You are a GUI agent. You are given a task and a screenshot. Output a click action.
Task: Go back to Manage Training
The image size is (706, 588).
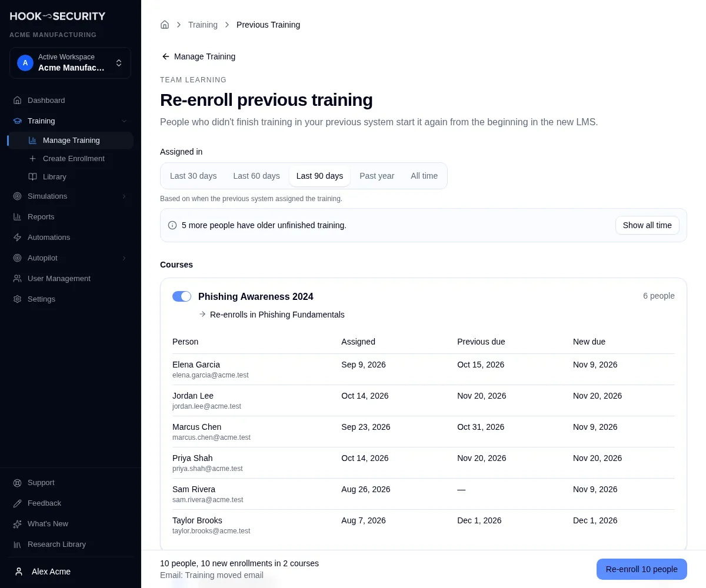tap(198, 56)
